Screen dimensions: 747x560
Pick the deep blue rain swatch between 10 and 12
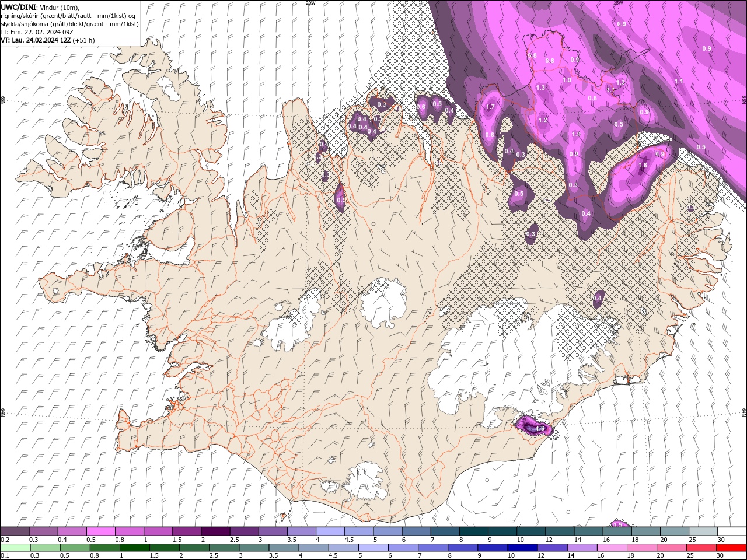tap(522, 548)
